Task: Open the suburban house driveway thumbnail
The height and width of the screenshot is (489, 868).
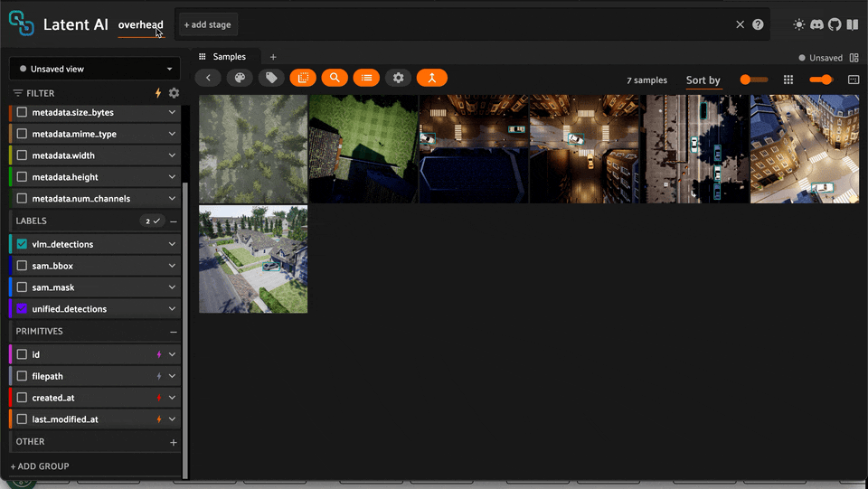Action: pos(253,259)
